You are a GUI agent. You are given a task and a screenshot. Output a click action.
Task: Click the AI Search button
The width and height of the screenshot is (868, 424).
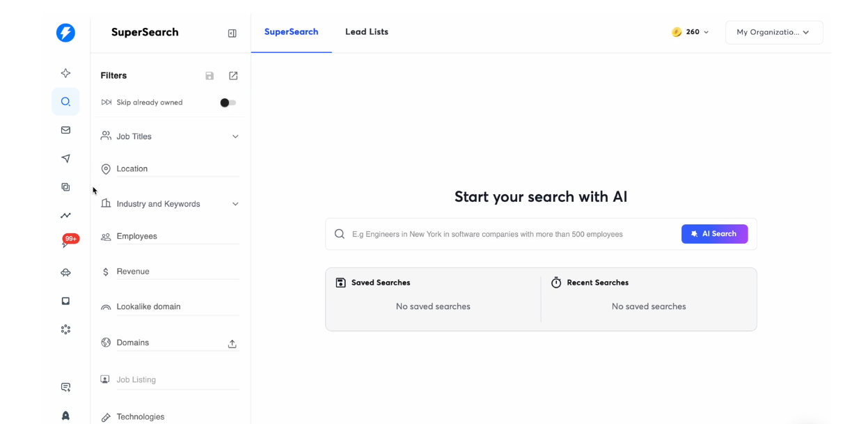pos(715,234)
